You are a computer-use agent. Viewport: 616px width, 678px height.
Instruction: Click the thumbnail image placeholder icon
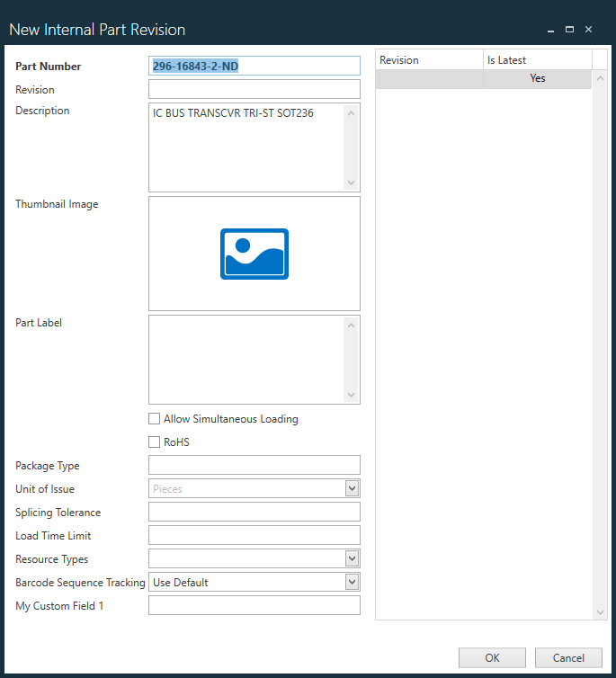[254, 254]
